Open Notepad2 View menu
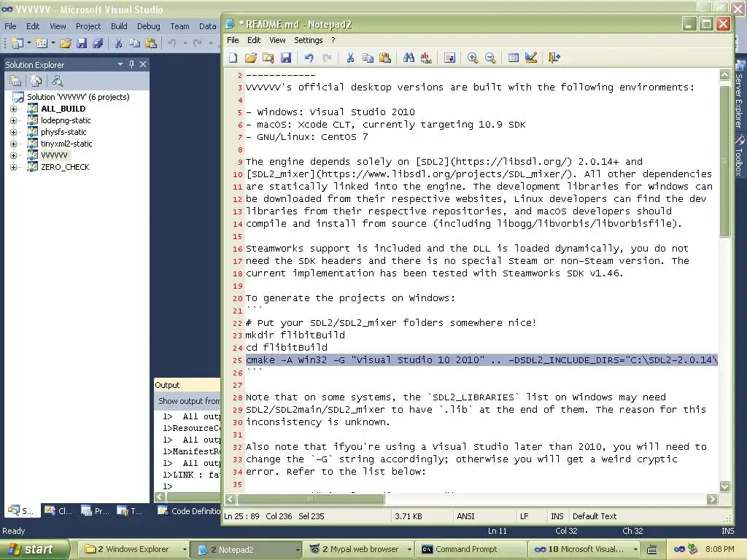 (277, 40)
